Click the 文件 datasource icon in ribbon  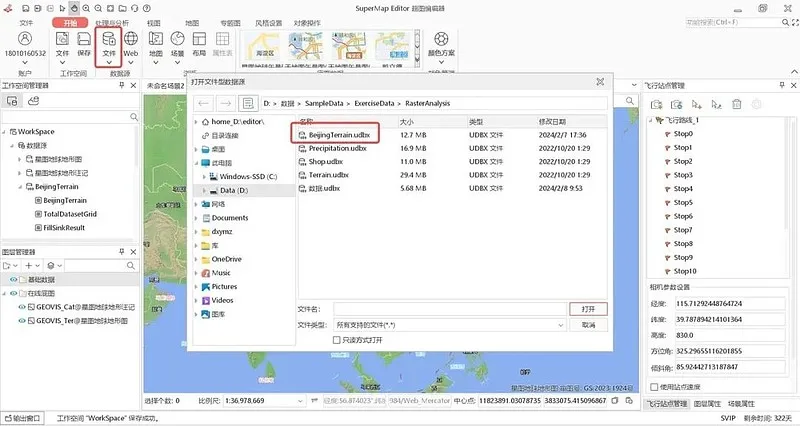point(109,44)
